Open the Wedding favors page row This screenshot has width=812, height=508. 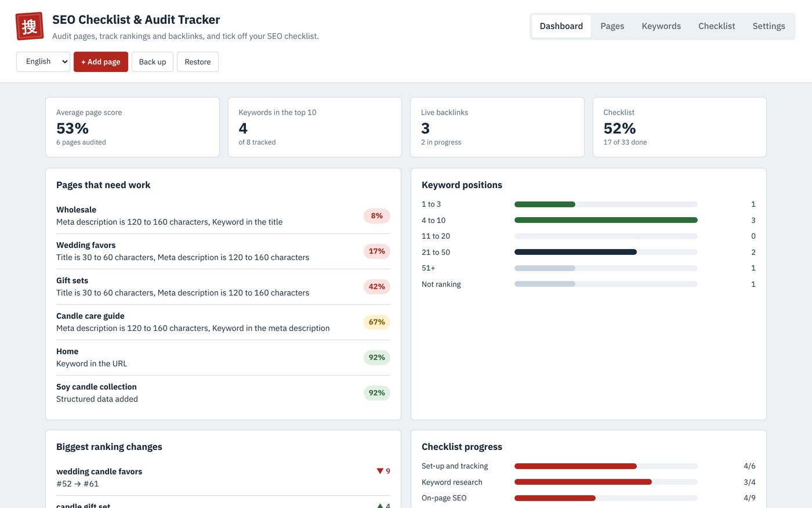tap(223, 251)
